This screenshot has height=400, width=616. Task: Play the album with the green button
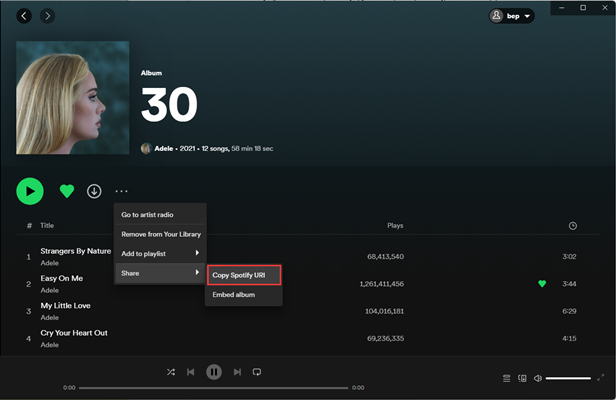coord(30,191)
